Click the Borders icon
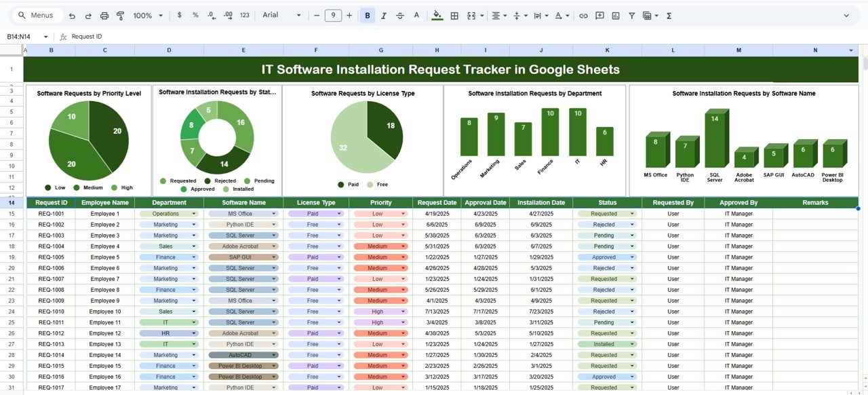The width and height of the screenshot is (868, 395). (454, 15)
